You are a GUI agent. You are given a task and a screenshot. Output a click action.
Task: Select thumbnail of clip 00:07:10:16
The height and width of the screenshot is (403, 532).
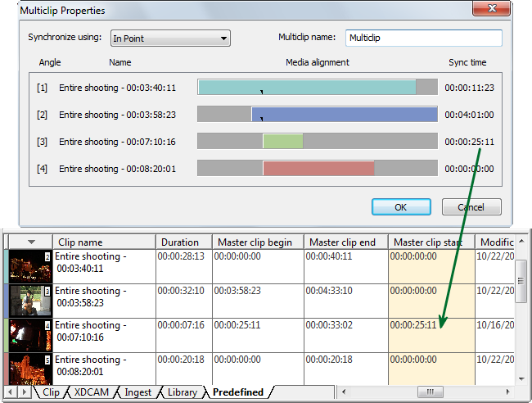click(x=30, y=335)
